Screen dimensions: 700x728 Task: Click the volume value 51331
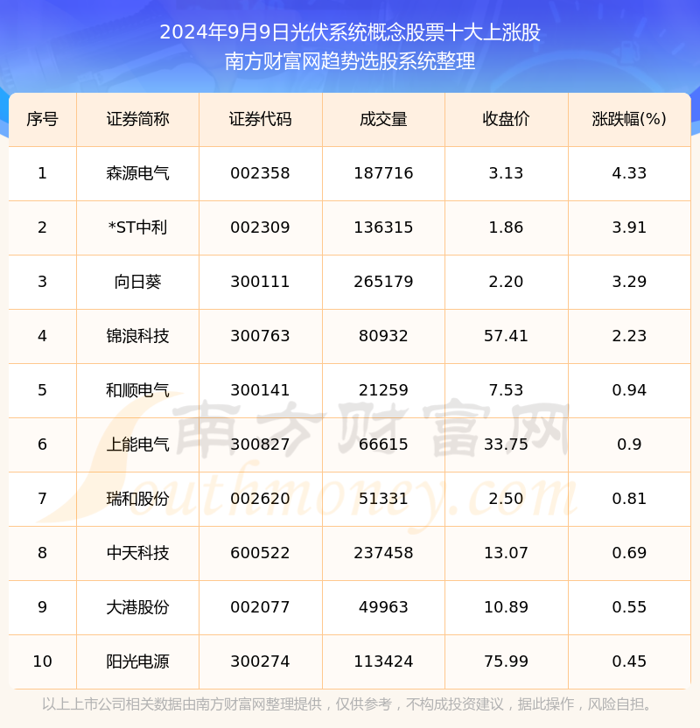(383, 499)
